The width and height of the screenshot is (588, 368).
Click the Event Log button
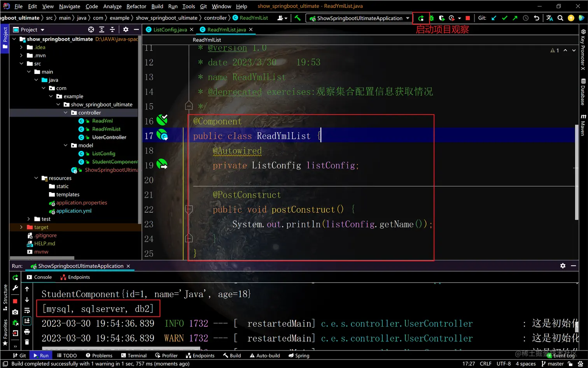[x=561, y=356]
